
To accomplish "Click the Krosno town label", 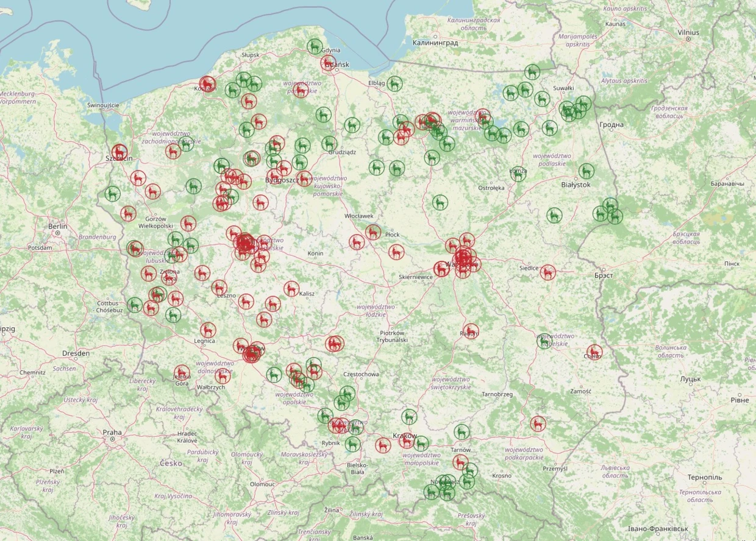I will point(502,475).
